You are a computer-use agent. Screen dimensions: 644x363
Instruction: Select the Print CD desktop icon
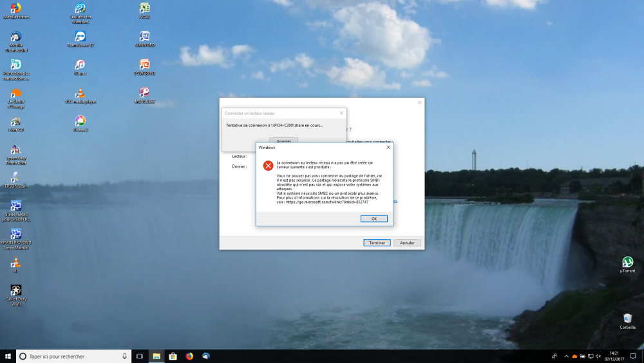click(x=16, y=124)
